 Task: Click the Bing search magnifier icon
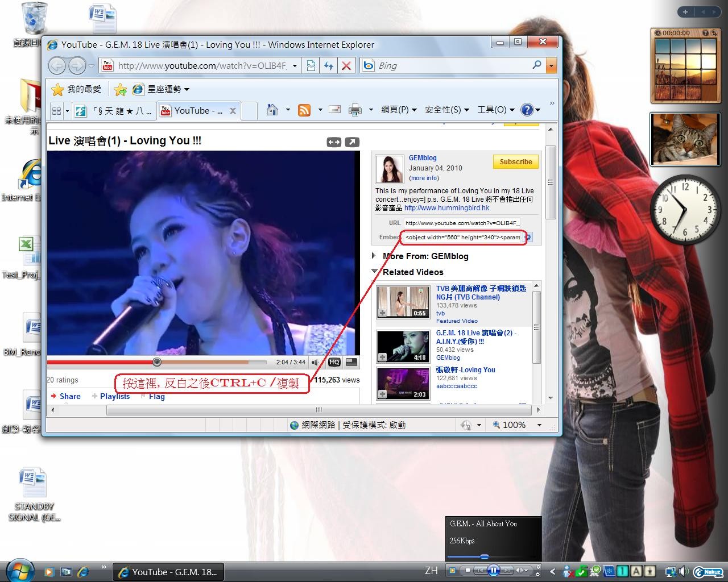536,65
